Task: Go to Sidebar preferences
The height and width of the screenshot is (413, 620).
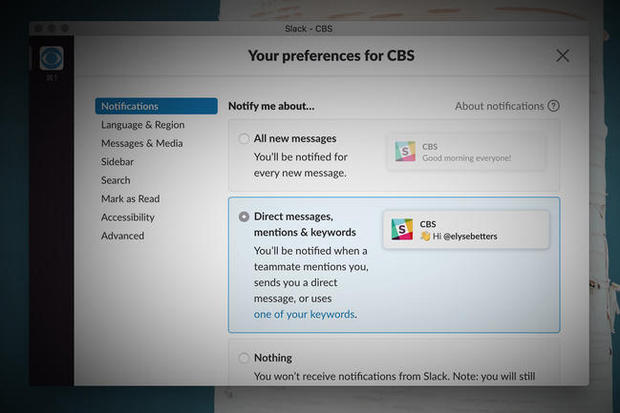Action: pyautogui.click(x=117, y=162)
